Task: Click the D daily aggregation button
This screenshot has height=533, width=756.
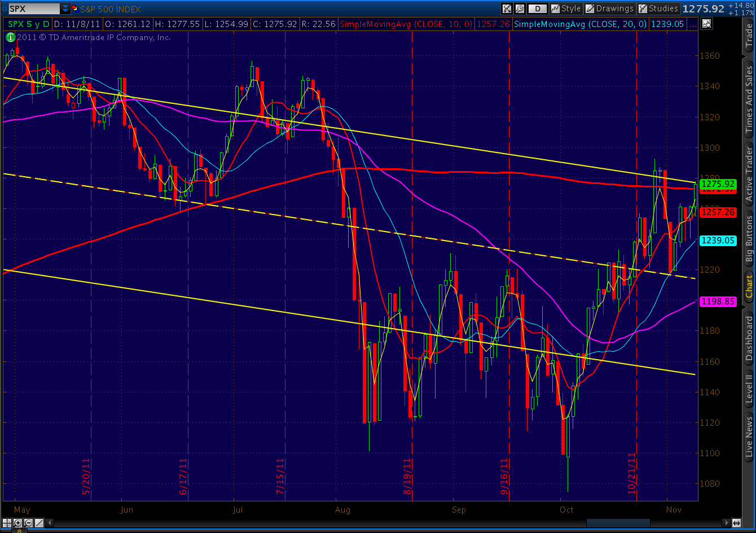Action: (538, 8)
